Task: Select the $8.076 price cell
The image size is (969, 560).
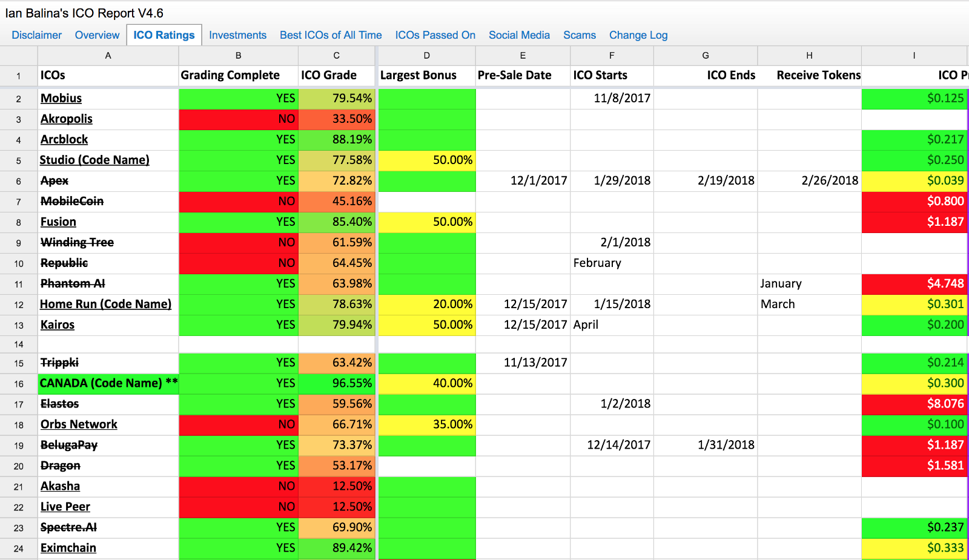Action: pyautogui.click(x=914, y=404)
